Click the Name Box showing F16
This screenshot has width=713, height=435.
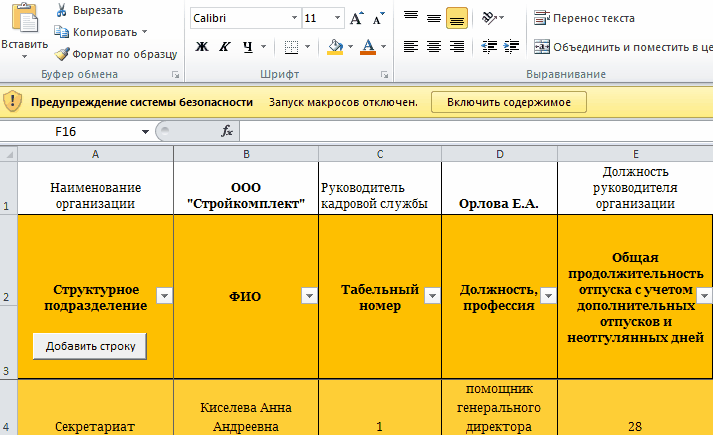(x=68, y=132)
